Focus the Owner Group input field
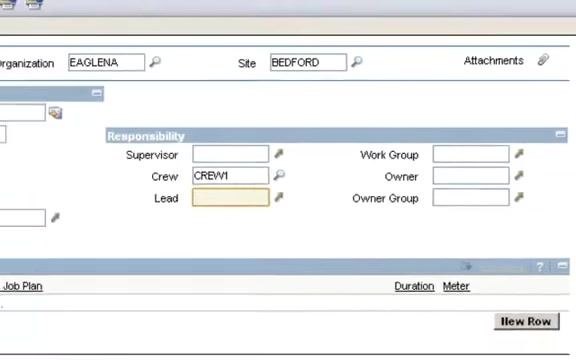The image size is (576, 360). pyautogui.click(x=471, y=197)
